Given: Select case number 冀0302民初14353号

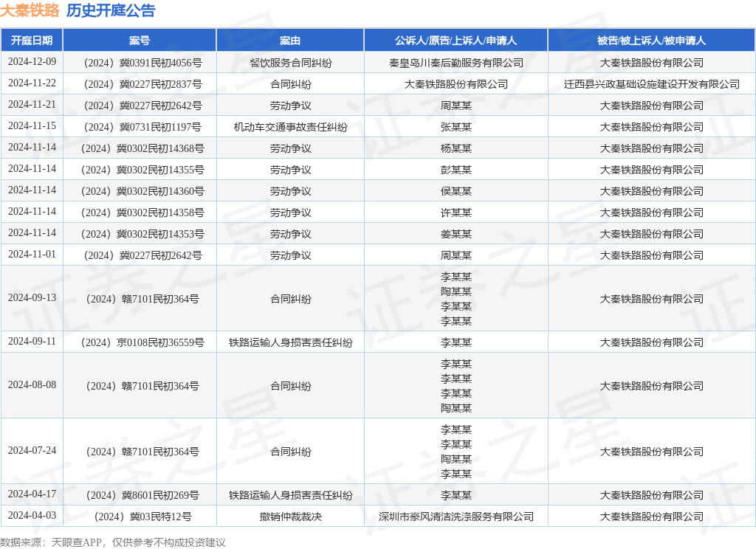Looking at the screenshot, I should (142, 234).
